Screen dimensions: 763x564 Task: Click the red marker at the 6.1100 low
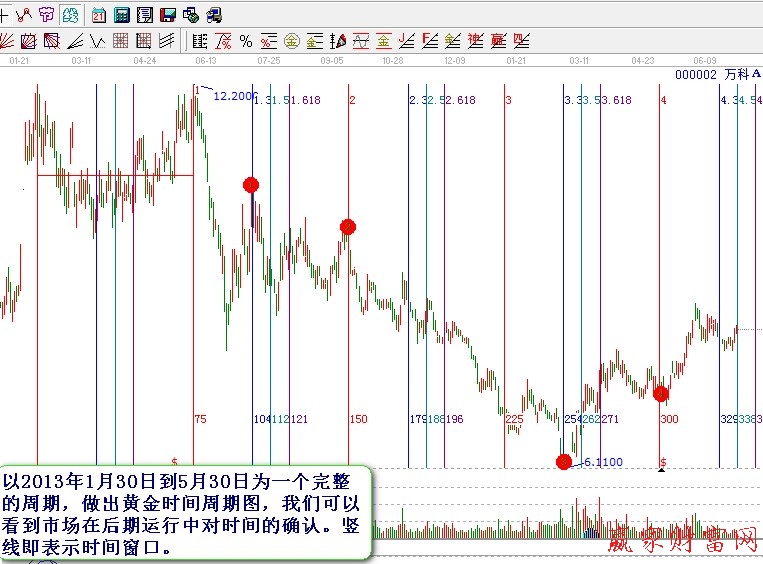[564, 462]
